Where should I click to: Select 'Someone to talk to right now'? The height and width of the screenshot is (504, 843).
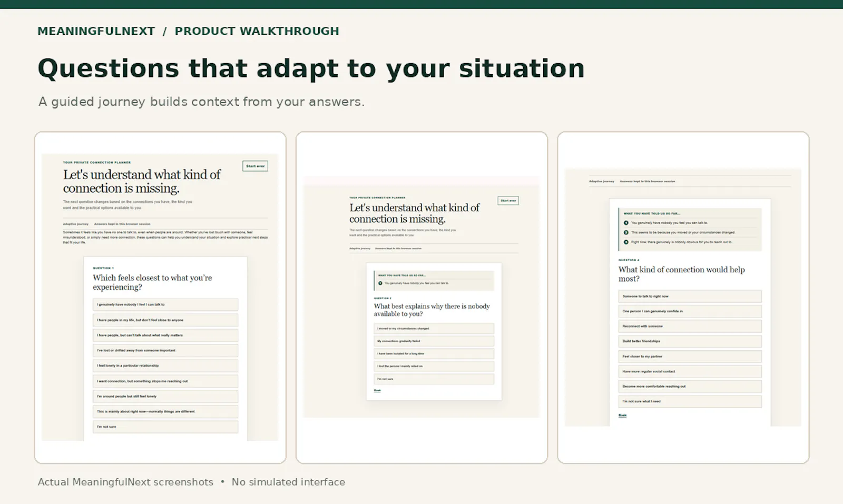click(690, 296)
